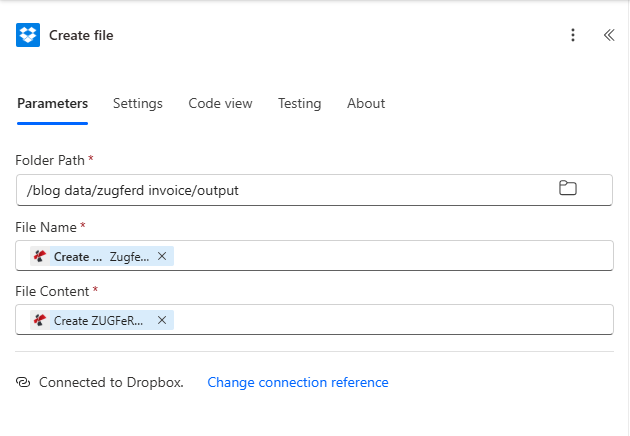Show the About tab
630x436 pixels.
(366, 103)
